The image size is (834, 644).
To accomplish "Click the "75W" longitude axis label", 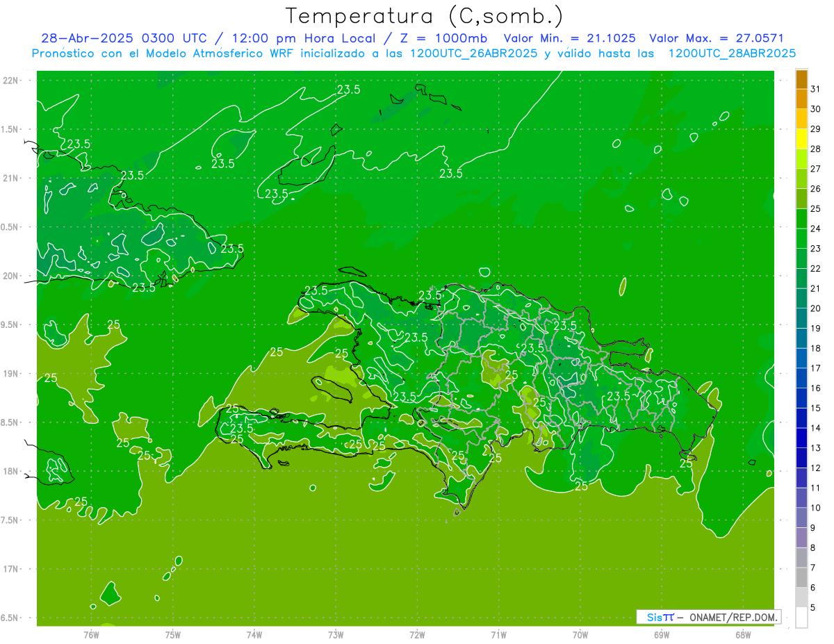I will click(x=172, y=634).
